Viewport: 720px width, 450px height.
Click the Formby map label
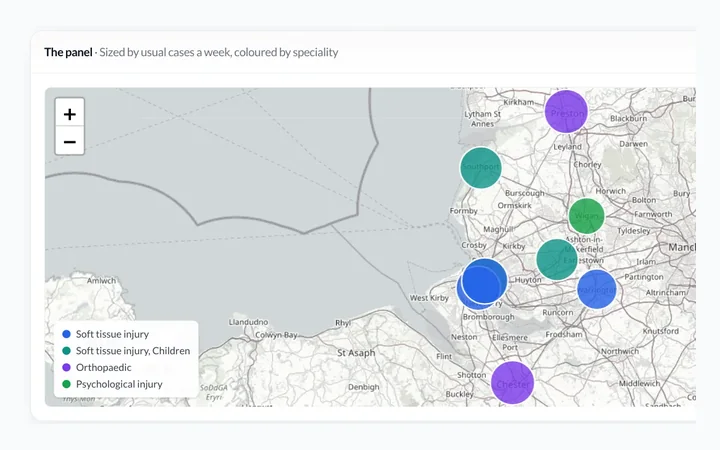[x=463, y=211]
